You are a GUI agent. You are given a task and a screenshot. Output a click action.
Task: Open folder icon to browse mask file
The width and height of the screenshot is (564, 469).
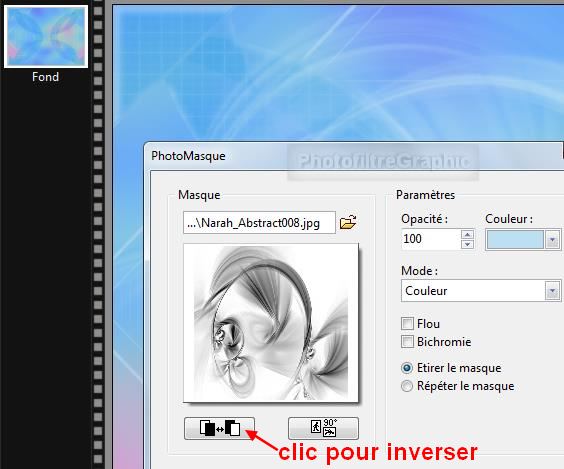[348, 222]
